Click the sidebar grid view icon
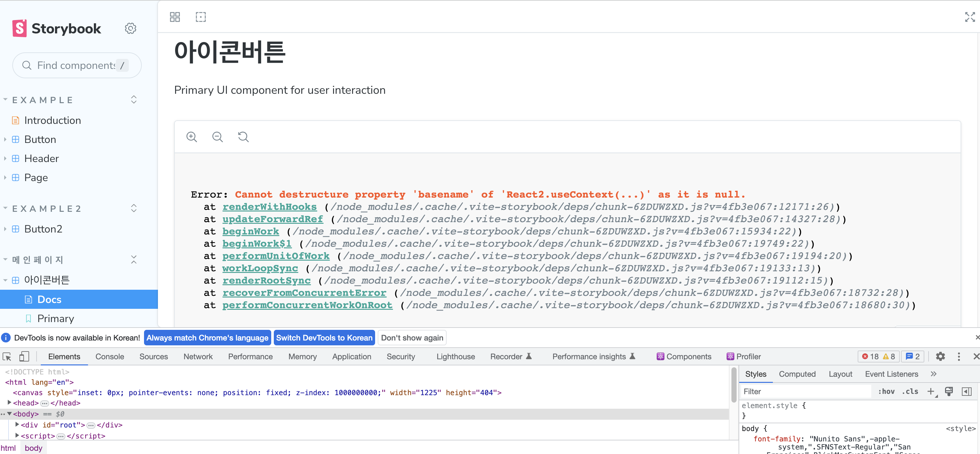 point(175,17)
